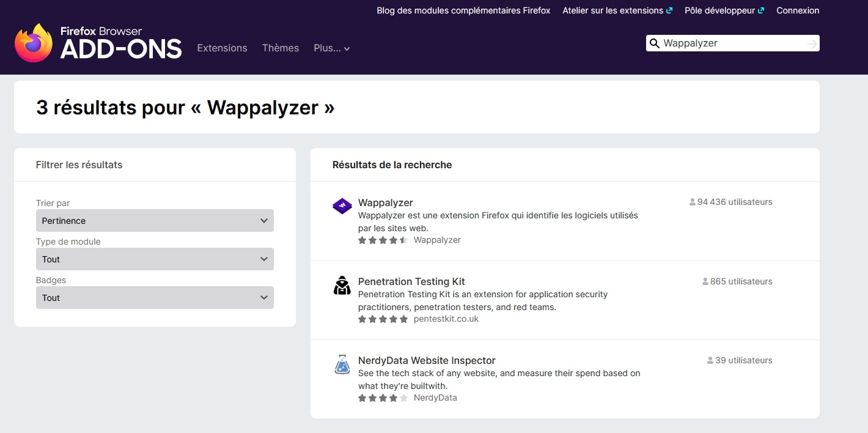Click external link icon after Atelier sur les extensions
The image size is (868, 433).
pos(669,10)
